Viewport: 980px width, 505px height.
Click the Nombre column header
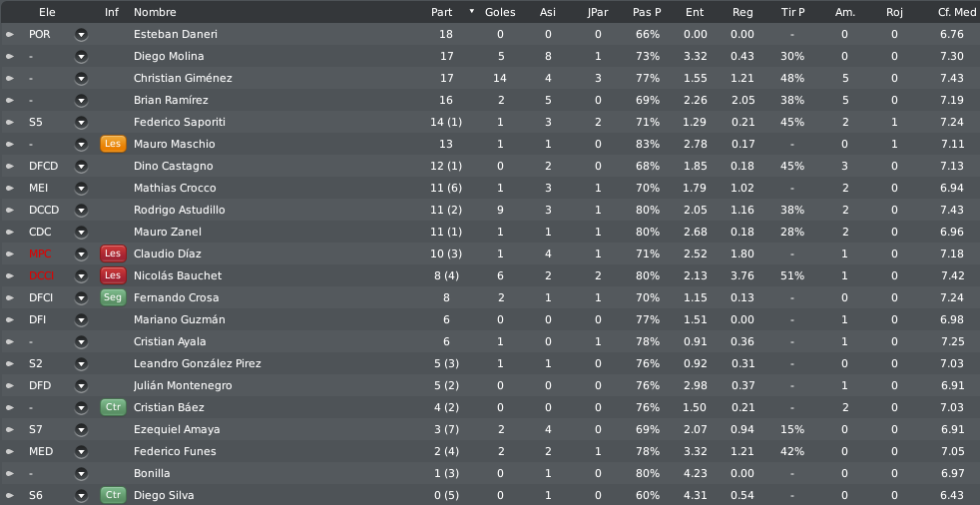coord(155,12)
